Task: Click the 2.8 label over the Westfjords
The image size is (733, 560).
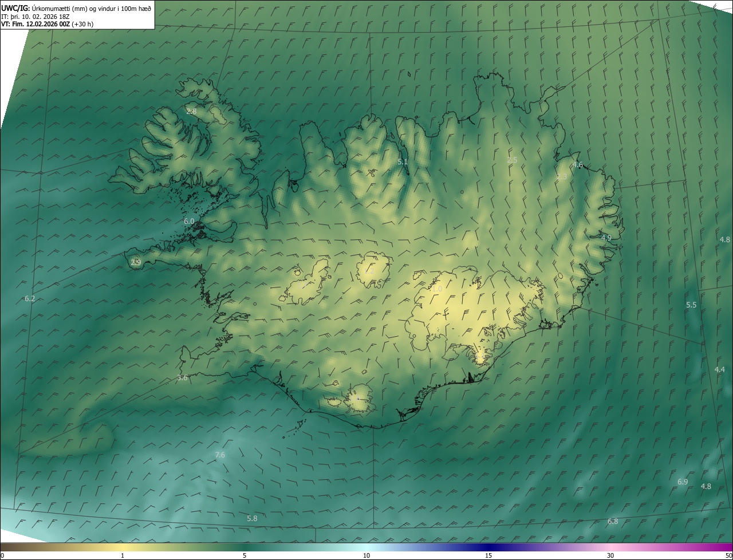Action: point(191,112)
